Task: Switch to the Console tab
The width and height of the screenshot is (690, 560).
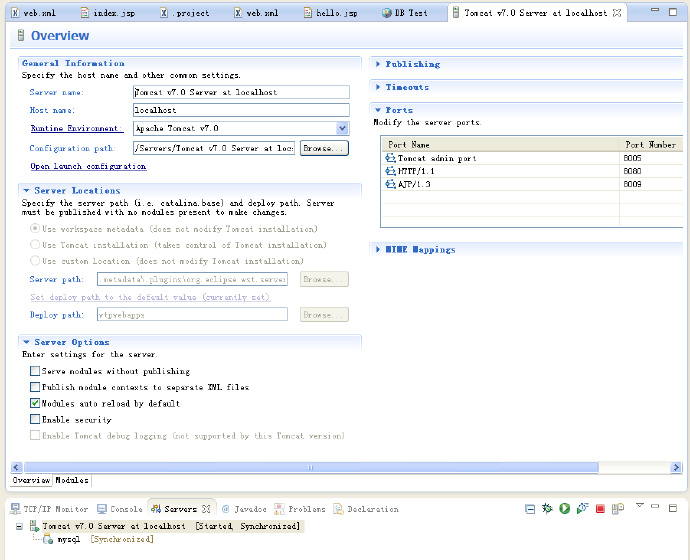Action: point(120,509)
